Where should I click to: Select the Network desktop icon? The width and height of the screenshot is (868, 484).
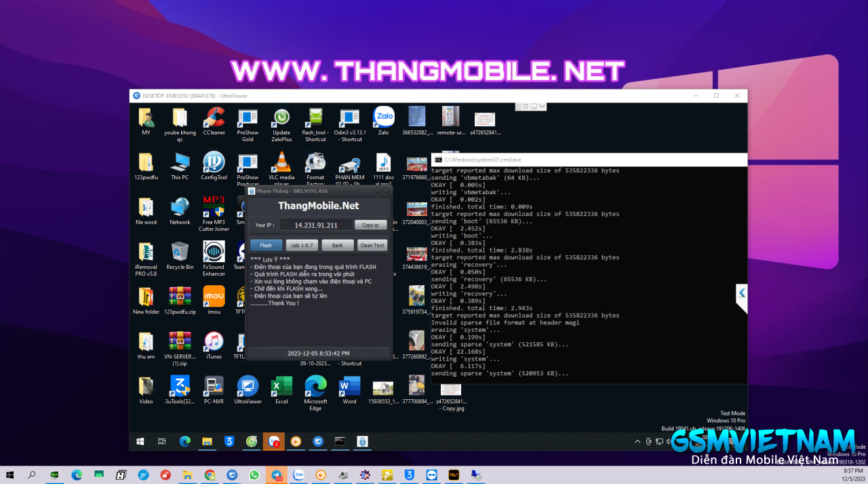point(180,211)
